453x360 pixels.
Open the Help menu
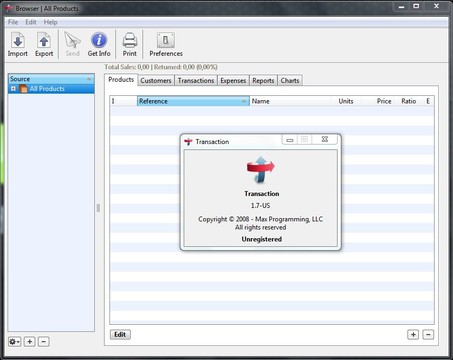click(x=50, y=22)
